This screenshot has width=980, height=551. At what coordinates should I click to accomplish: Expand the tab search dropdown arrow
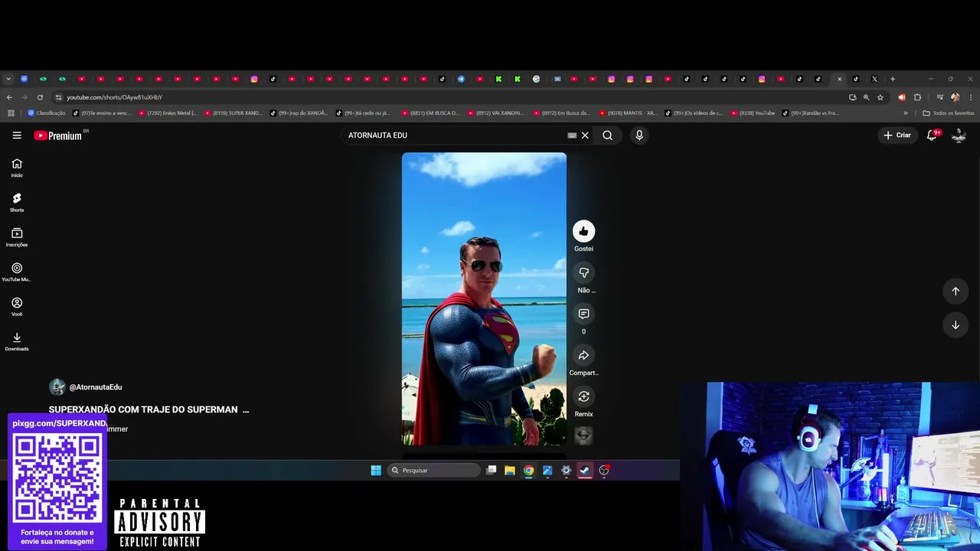click(x=8, y=79)
